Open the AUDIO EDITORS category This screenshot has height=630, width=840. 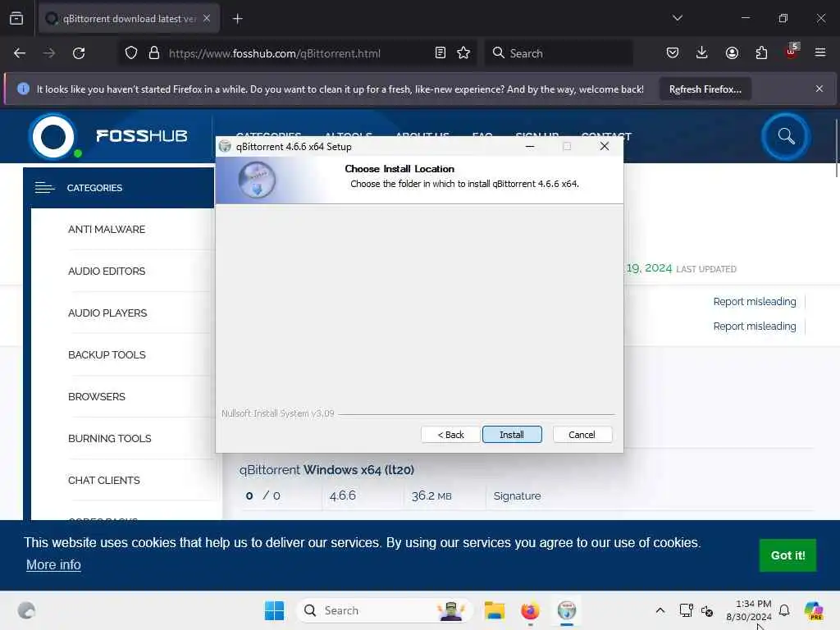[107, 271]
